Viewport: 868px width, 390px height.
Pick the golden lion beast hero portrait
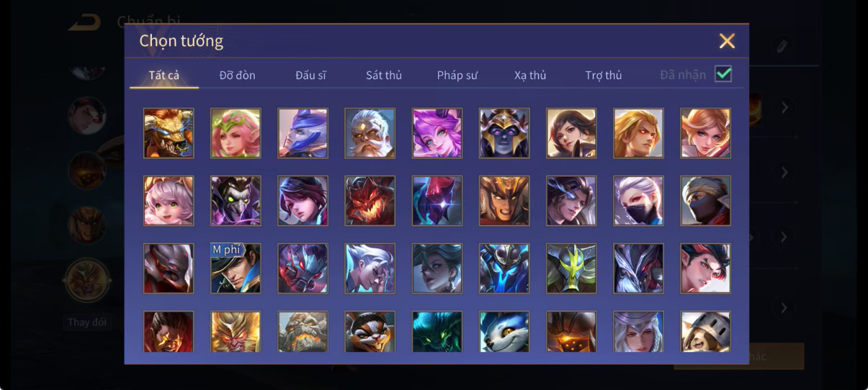pyautogui.click(x=169, y=133)
